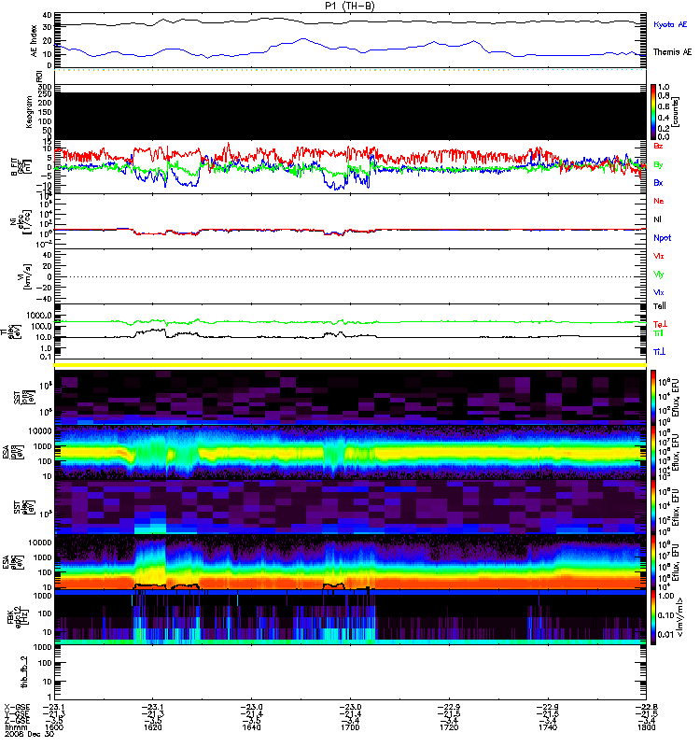Click the <|mV/m|> color bar unit label
This screenshot has width=700, height=747.
680,617
